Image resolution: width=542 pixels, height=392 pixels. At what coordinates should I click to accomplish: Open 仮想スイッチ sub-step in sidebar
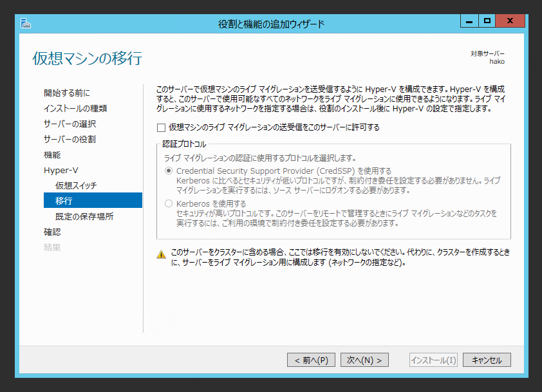click(x=76, y=185)
